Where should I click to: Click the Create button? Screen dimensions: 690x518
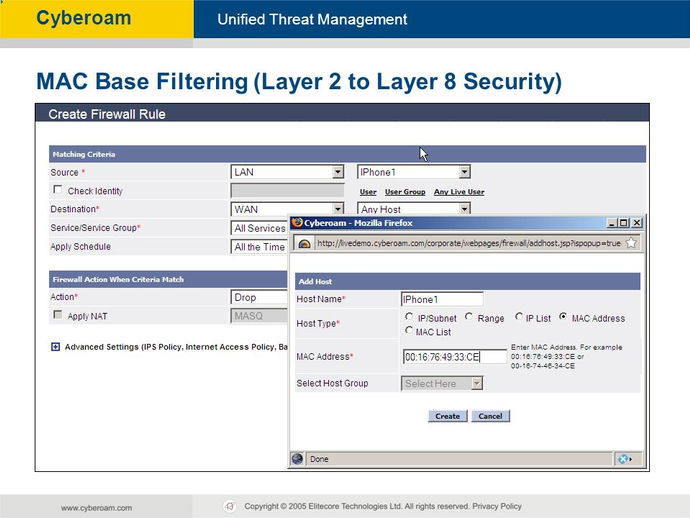pos(448,416)
